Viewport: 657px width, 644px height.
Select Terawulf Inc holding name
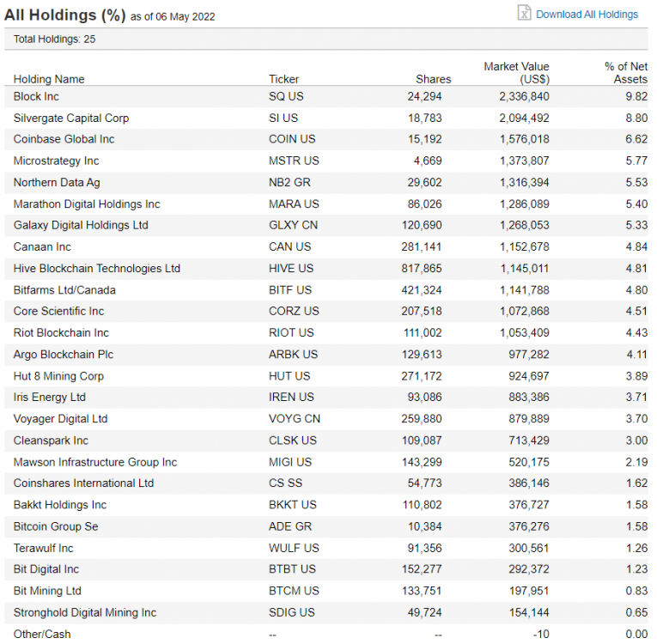(x=43, y=549)
